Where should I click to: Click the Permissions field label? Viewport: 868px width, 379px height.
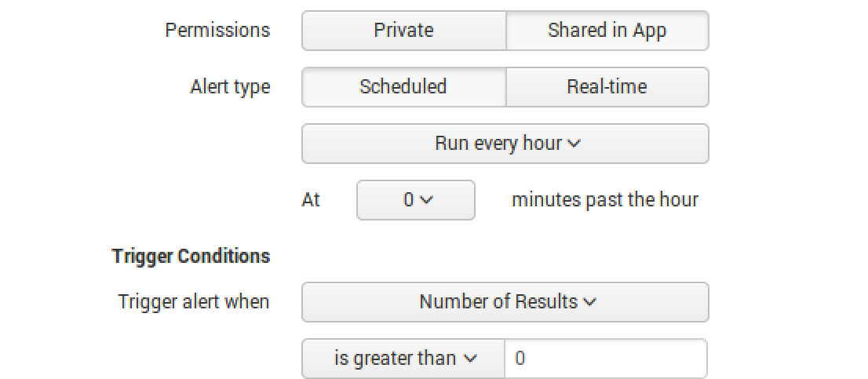(x=217, y=31)
